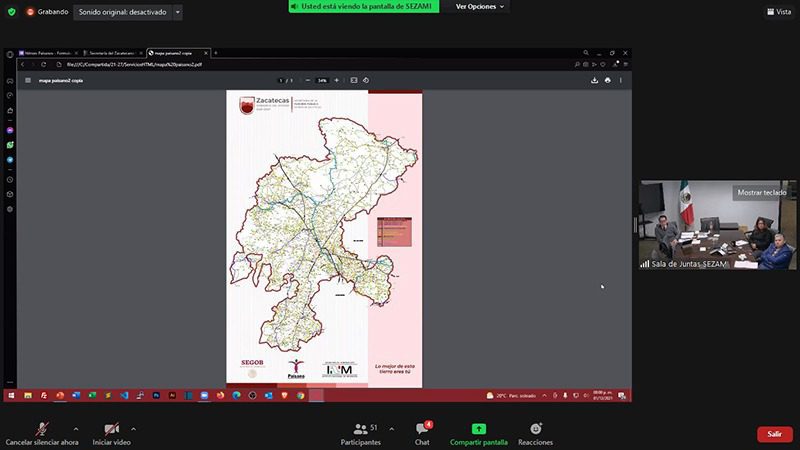Expand audio options arrow beside microphone
Image resolution: width=800 pixels, height=450 pixels.
(x=76, y=429)
